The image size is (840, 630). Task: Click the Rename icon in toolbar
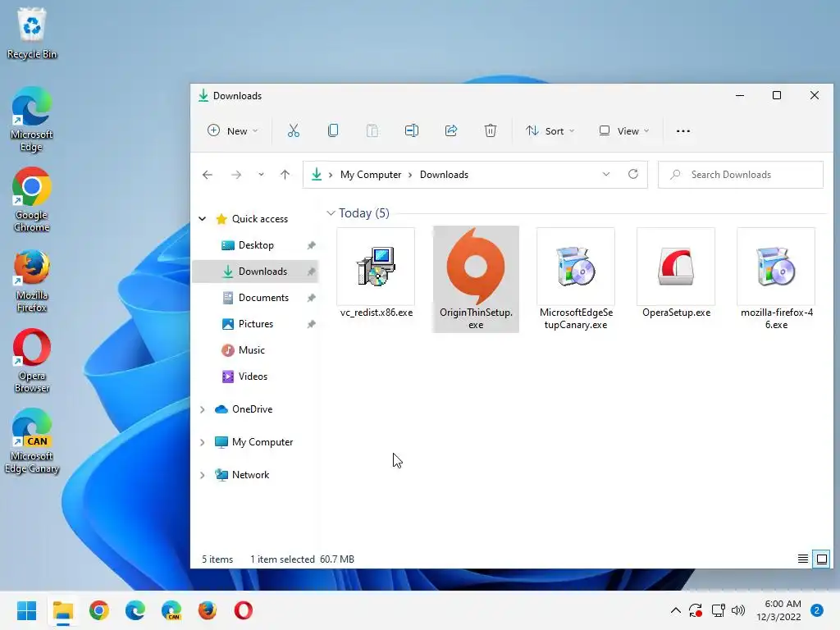click(412, 130)
